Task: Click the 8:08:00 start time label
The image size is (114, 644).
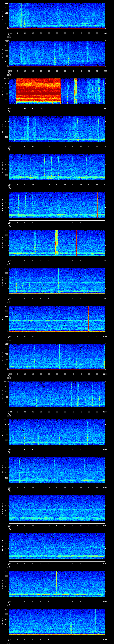Action: tap(9, 298)
